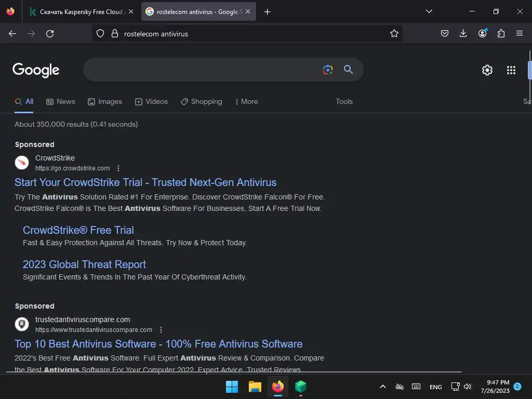Close the rostelecom antivirus Google tab
The width and height of the screenshot is (532, 399).
pos(248,11)
